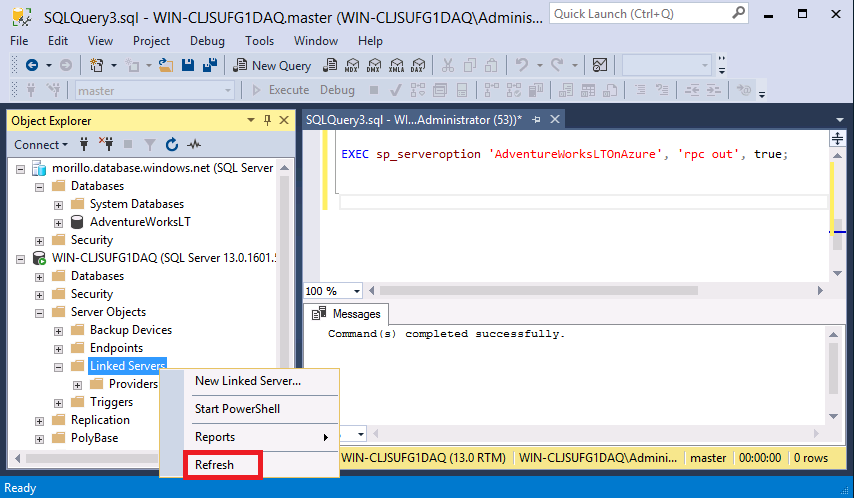Open the Debug menu

[x=207, y=41]
